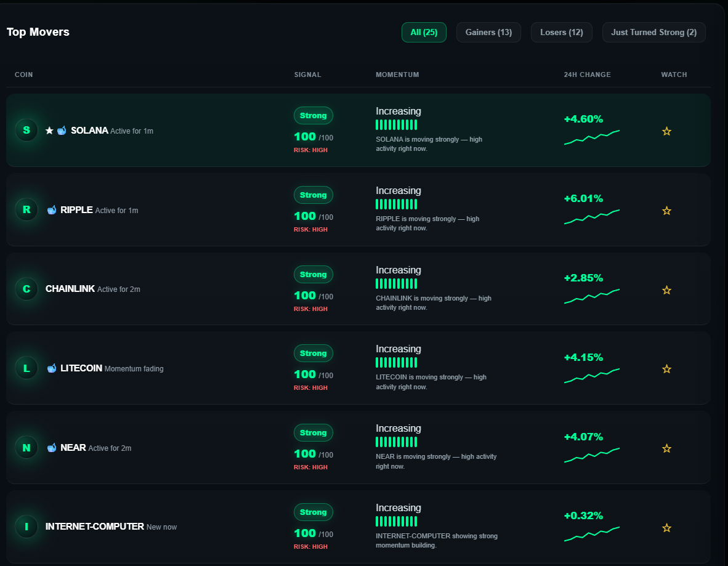The width and height of the screenshot is (728, 566).
Task: Open INTERNET-COMPUTER 24h sparkline chart
Action: (x=592, y=534)
